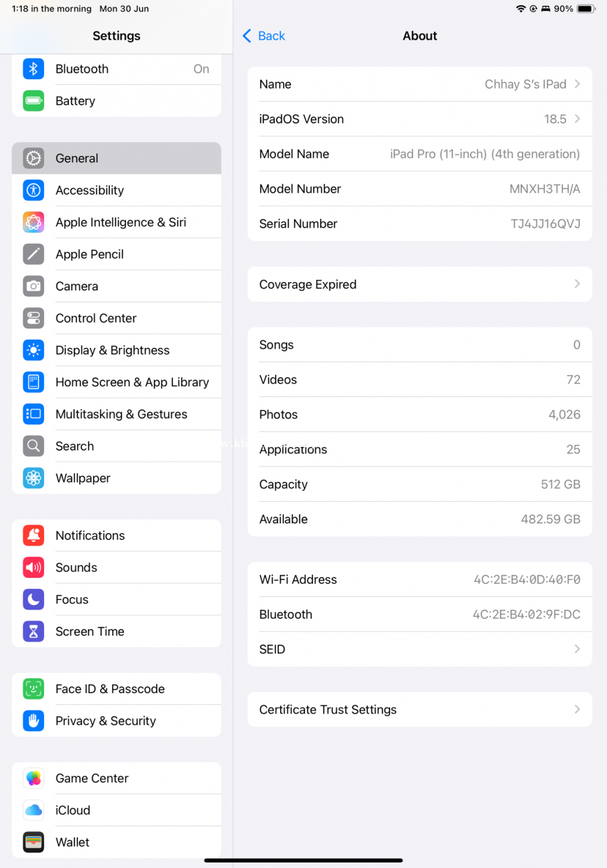This screenshot has width=607, height=868.
Task: Tap the Wi-Fi Address value
Action: tap(527, 580)
